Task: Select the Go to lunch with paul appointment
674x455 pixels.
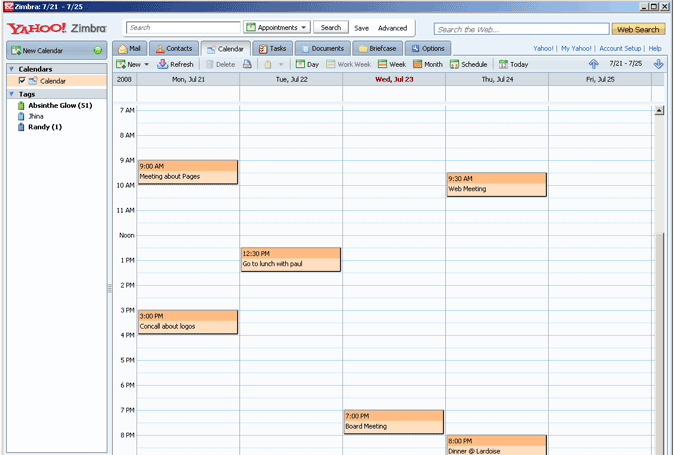Action: [x=291, y=260]
